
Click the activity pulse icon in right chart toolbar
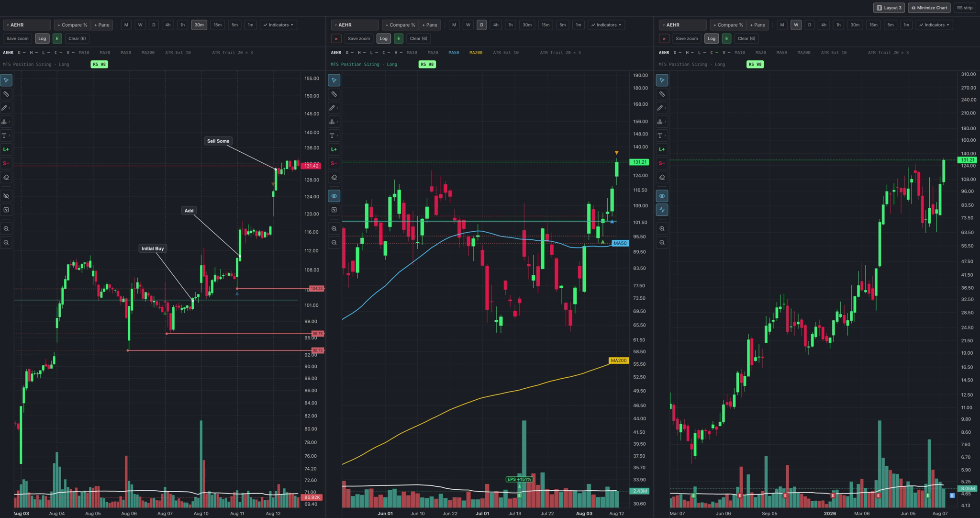pos(662,210)
